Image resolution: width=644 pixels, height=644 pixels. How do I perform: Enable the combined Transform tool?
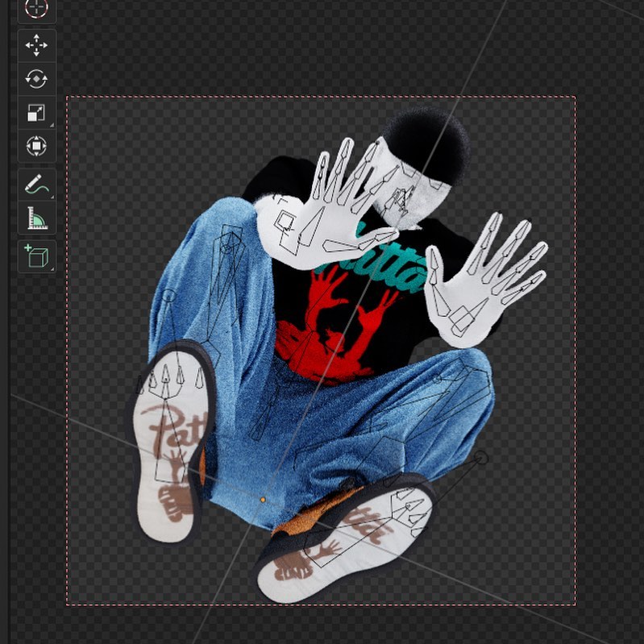[36, 146]
